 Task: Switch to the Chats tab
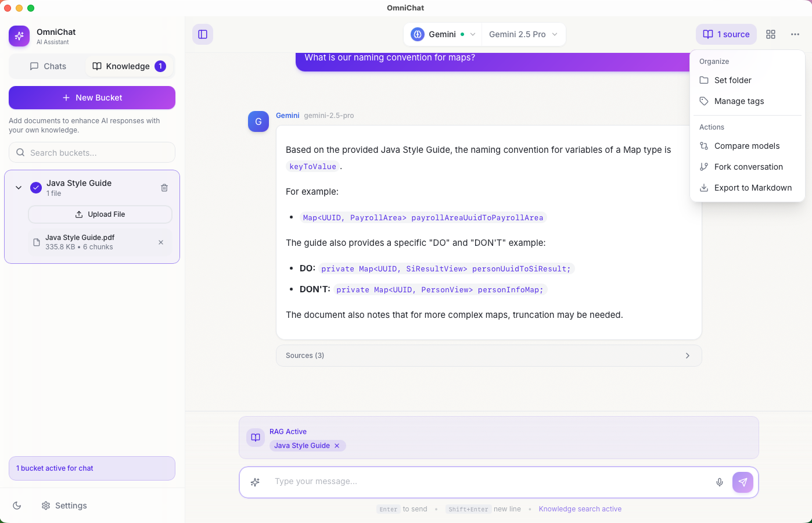(x=48, y=66)
